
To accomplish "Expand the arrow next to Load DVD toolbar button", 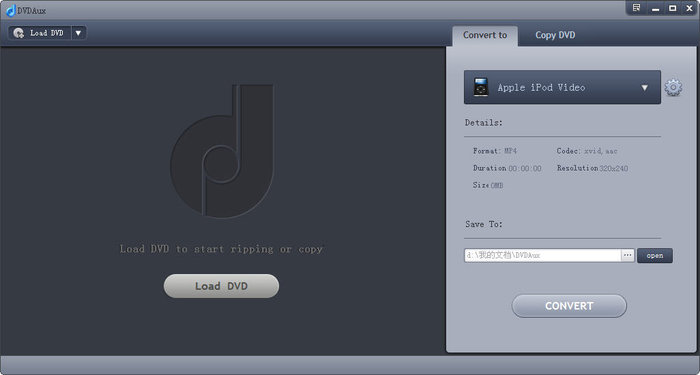I will click(x=79, y=33).
